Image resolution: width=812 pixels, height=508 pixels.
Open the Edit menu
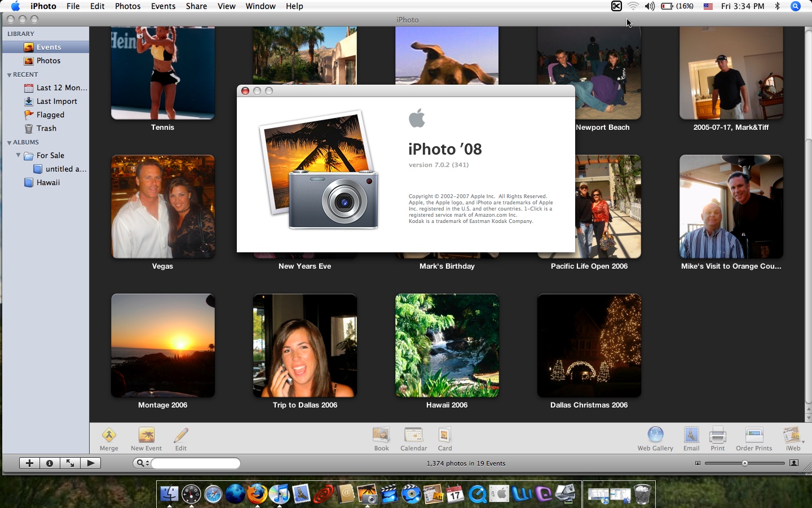(x=98, y=6)
